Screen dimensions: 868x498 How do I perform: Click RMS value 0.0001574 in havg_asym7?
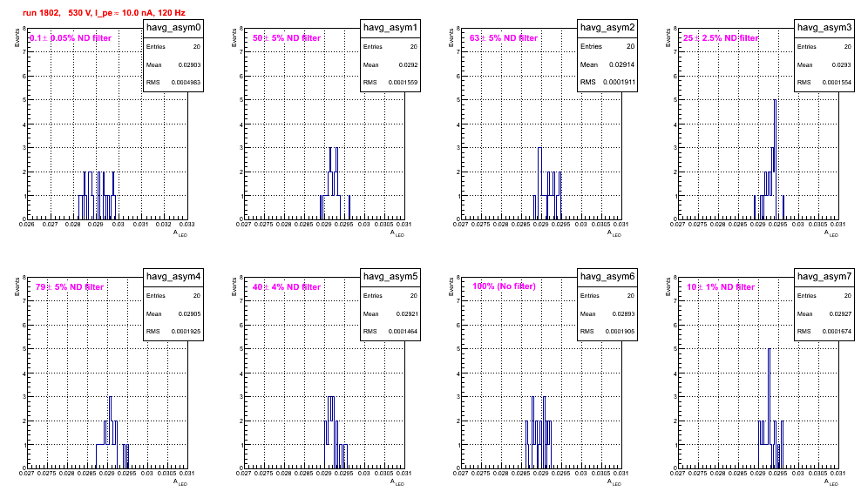point(837,332)
